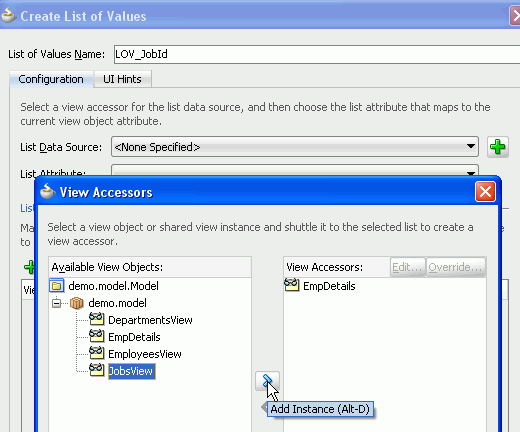This screenshot has height=432, width=520.
Task: Close the View Accessors dialog
Action: (485, 192)
